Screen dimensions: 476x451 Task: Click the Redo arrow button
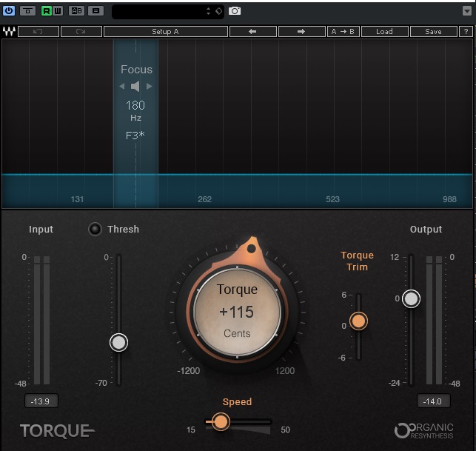click(x=81, y=32)
